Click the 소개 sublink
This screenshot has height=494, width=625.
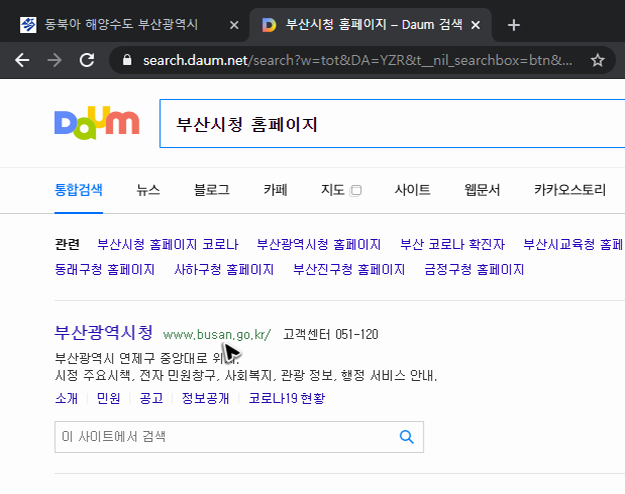[67, 398]
